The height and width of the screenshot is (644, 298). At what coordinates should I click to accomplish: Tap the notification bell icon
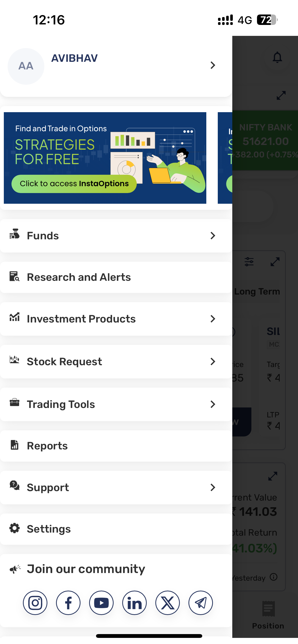[x=277, y=57]
